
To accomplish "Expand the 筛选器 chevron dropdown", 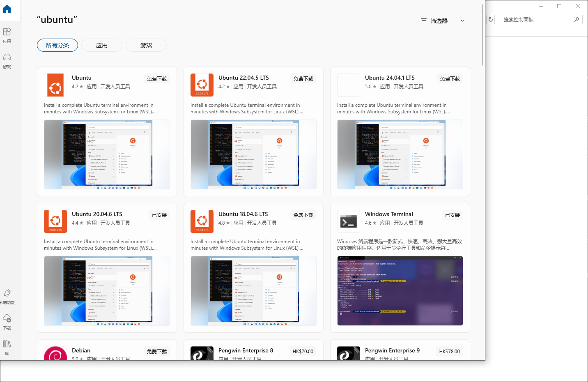I will pos(462,21).
